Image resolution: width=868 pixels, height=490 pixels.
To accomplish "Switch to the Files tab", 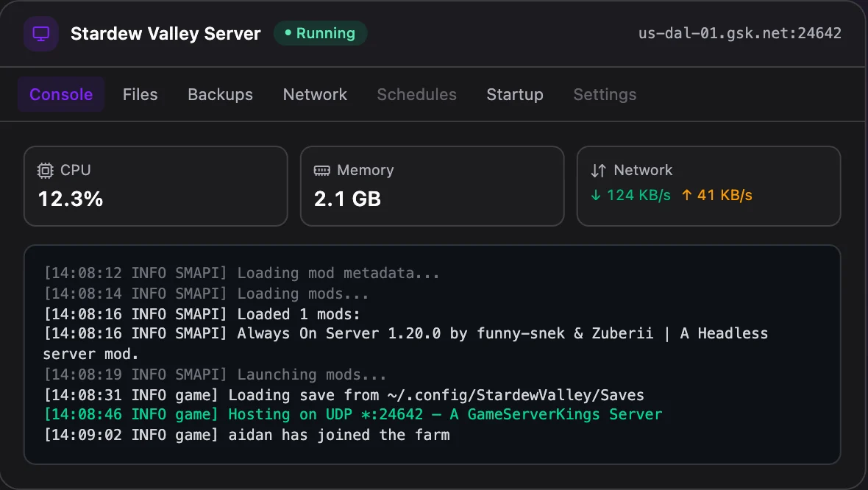I will coord(140,95).
